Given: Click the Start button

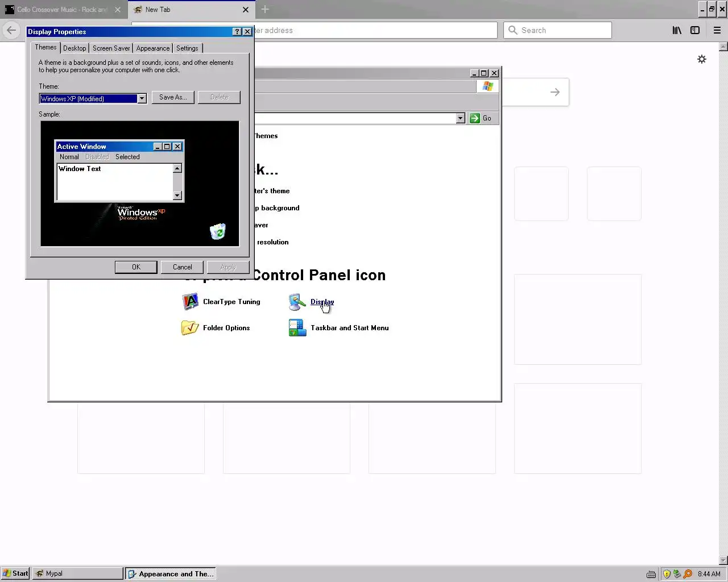Looking at the screenshot, I should tap(15, 573).
